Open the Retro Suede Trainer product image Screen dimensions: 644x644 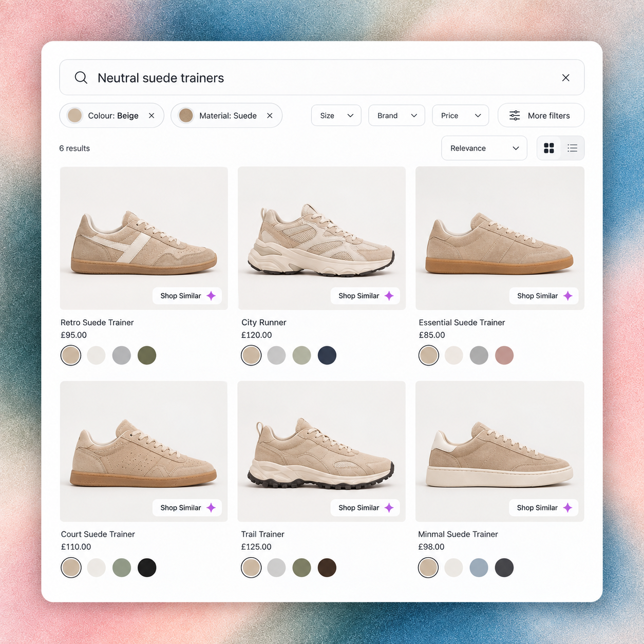144,238
